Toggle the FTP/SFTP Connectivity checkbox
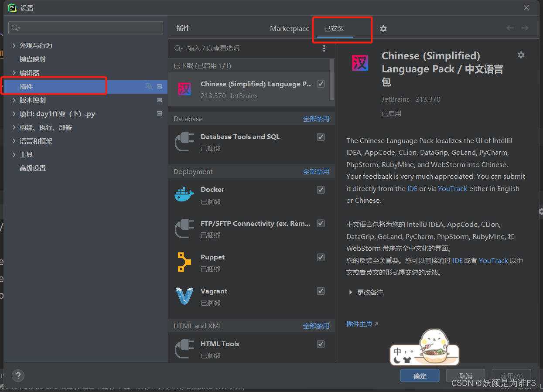This screenshot has width=543, height=392. point(321,223)
